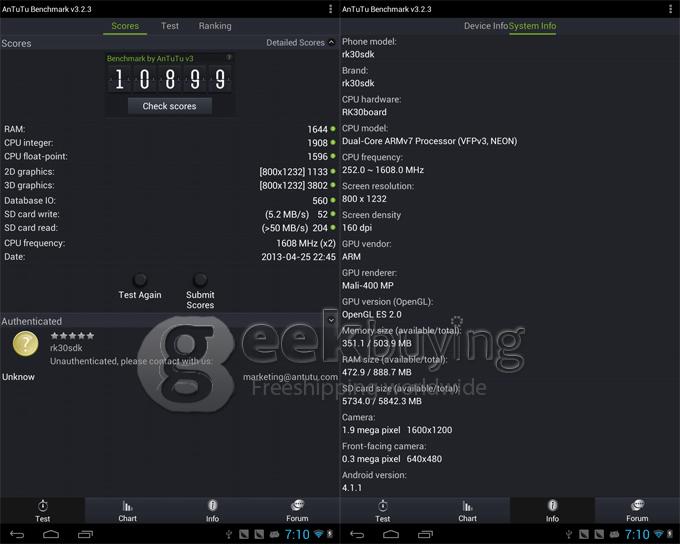Click Android version 4.1.1
Screen dimensions: 680x544
click(352, 488)
